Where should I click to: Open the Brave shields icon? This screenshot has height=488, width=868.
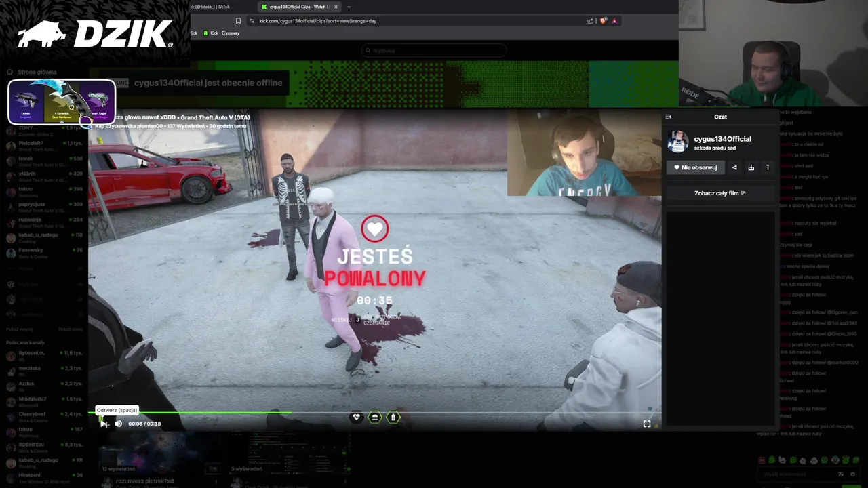click(x=603, y=21)
